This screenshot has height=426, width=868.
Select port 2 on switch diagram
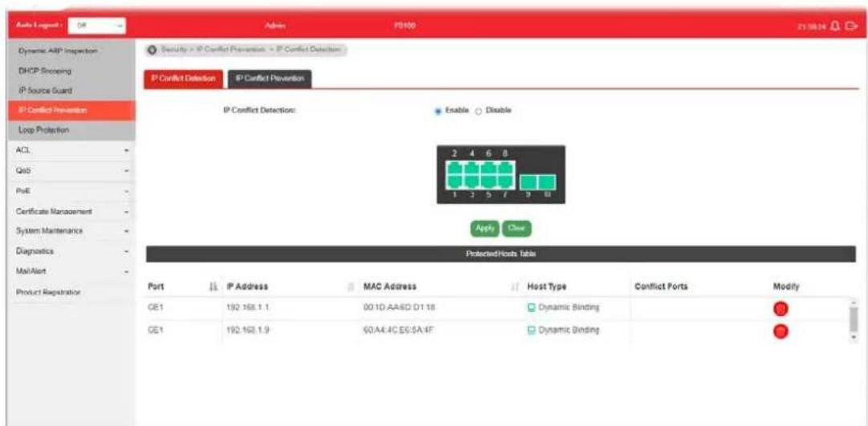pyautogui.click(x=454, y=168)
